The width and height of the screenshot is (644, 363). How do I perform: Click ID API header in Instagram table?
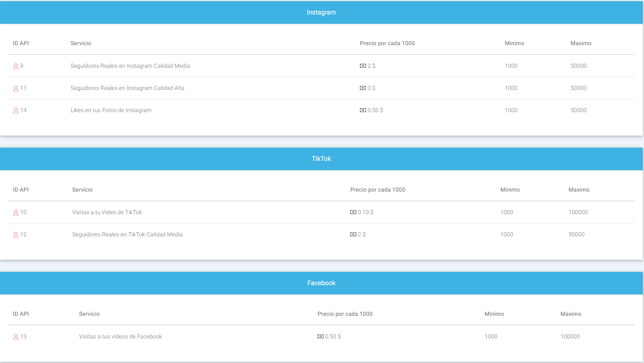point(21,43)
